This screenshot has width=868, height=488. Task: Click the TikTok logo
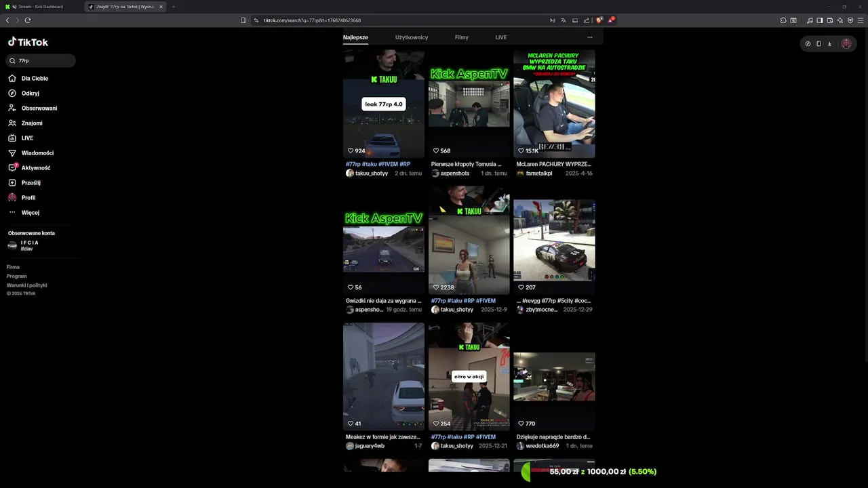tap(28, 42)
